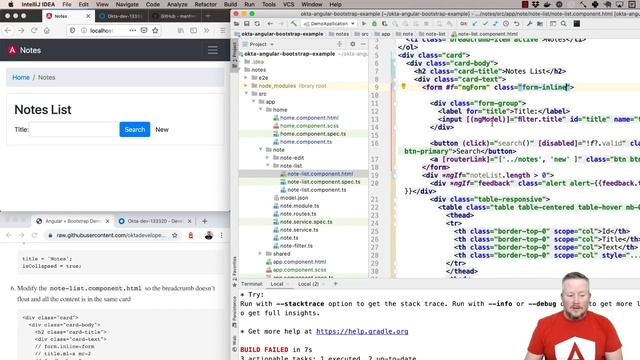
Task: Collapse the home folder in project tree
Action: 261,110
